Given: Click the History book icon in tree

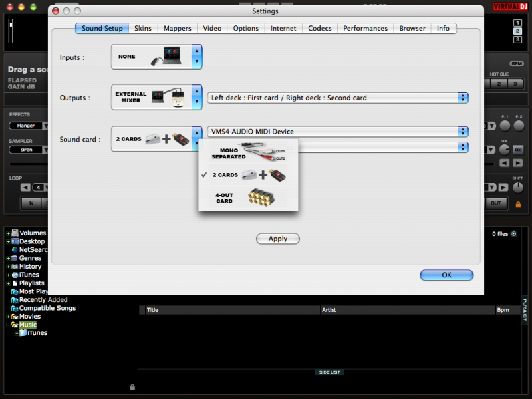Looking at the screenshot, I should coord(15,267).
